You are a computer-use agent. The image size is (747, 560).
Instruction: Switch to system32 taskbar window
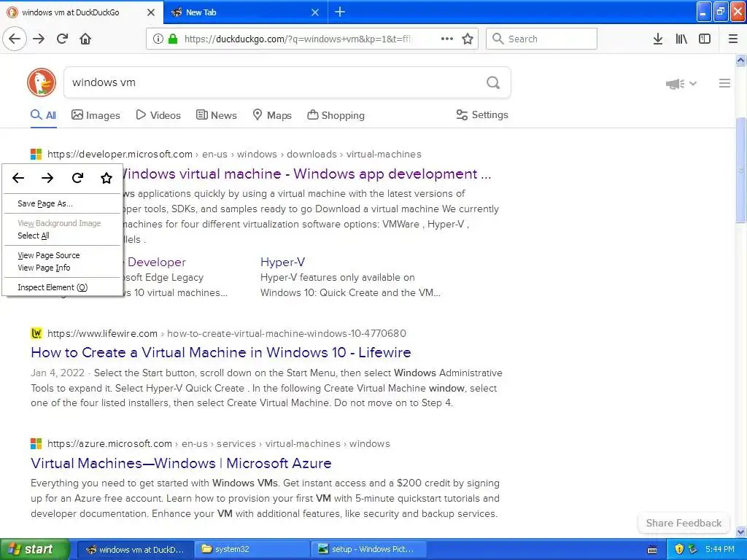tap(252, 549)
